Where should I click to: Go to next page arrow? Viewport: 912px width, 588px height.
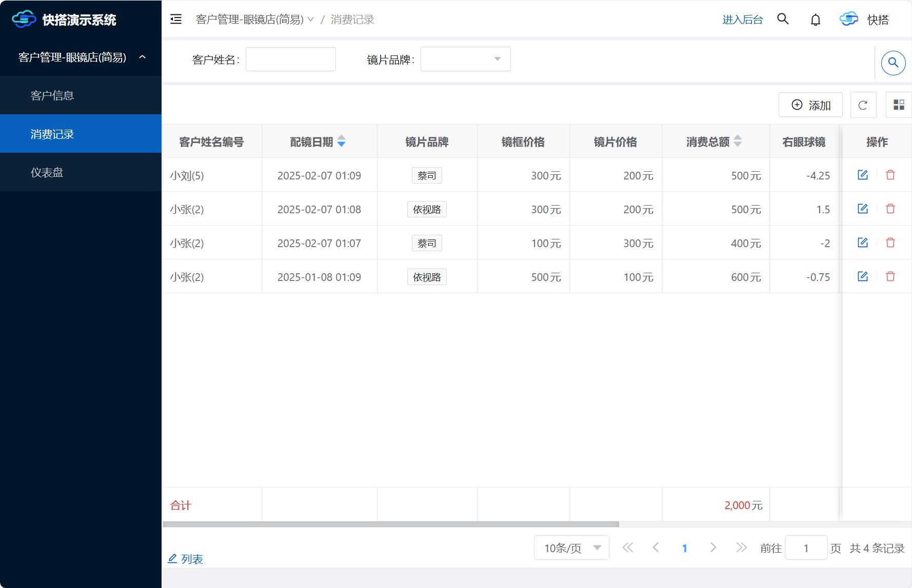713,548
